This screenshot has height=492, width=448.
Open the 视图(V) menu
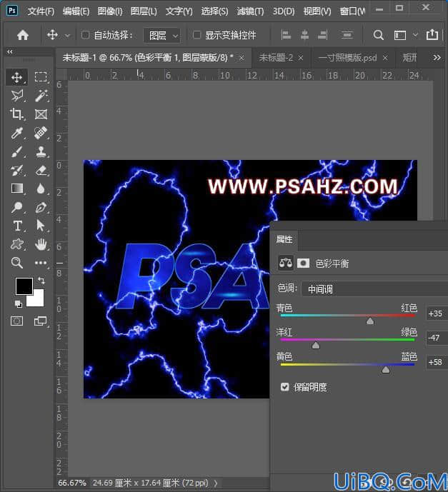[x=317, y=11]
